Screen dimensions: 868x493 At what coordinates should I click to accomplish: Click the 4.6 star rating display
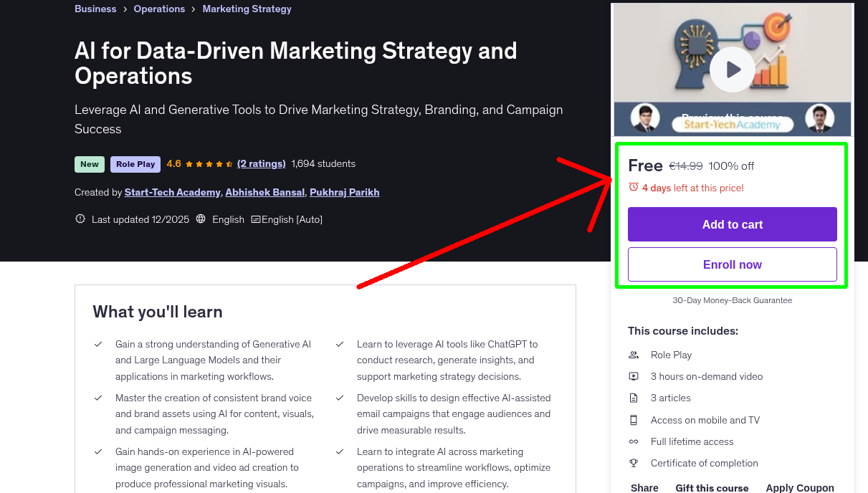coord(173,163)
